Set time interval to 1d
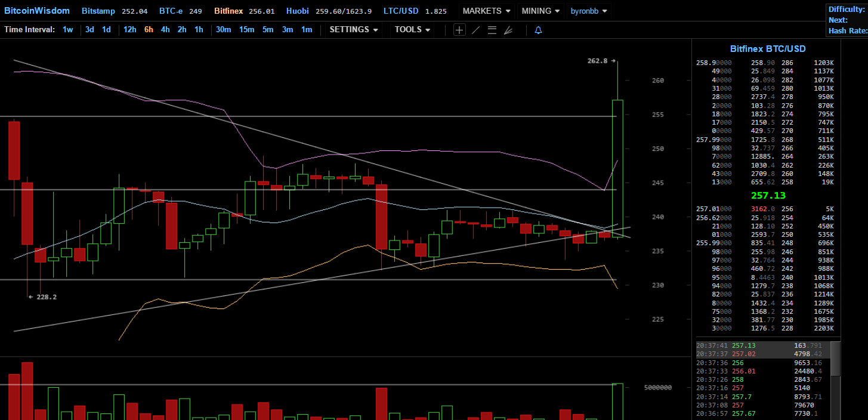Screen dimensions: 868x420 point(106,30)
